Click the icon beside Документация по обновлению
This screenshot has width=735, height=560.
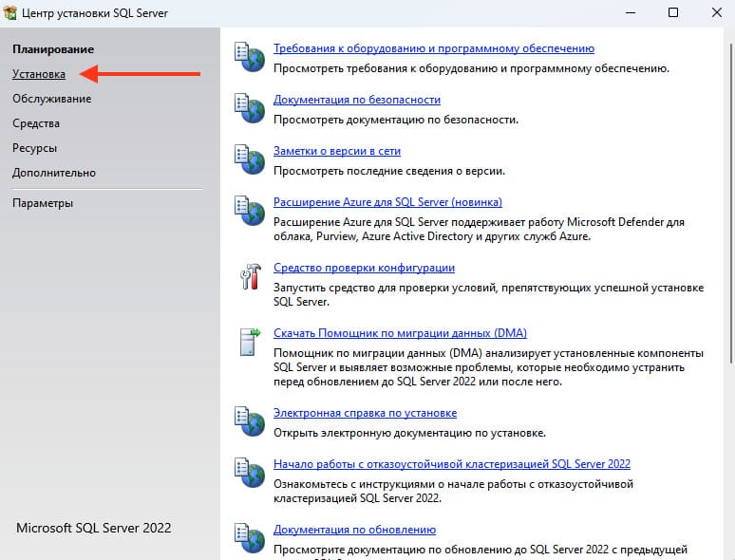point(250,538)
